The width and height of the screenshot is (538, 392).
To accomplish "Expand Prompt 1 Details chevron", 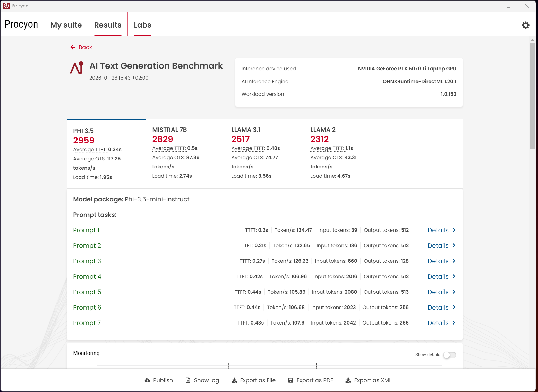I will pyautogui.click(x=454, y=230).
